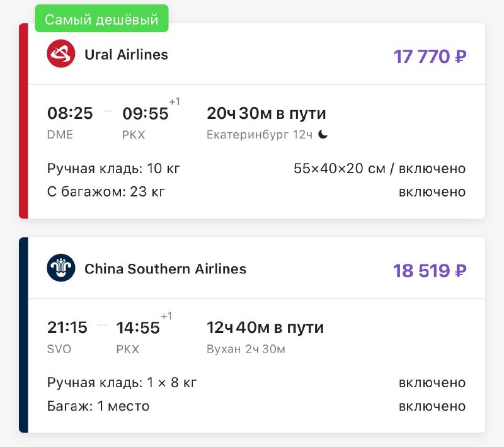Tap the 'Самый дешёвый' green badge
This screenshot has height=447, width=504.
pyautogui.click(x=101, y=20)
